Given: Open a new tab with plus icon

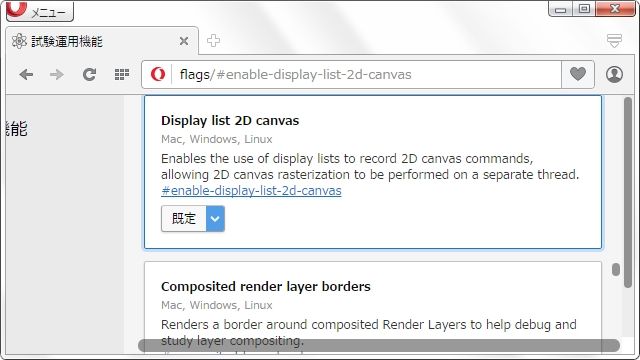Looking at the screenshot, I should pos(213,41).
